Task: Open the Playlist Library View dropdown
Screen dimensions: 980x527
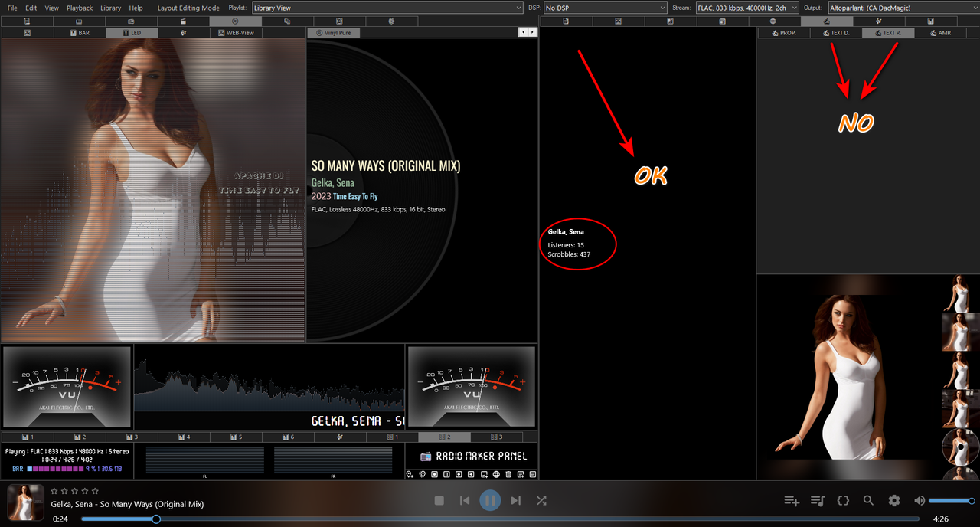Action: (387, 8)
